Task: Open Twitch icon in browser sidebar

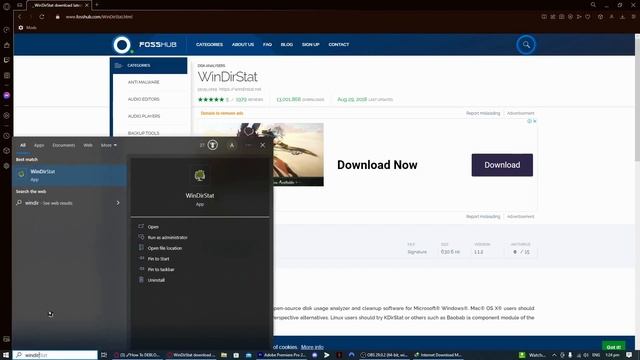Action: [7, 60]
